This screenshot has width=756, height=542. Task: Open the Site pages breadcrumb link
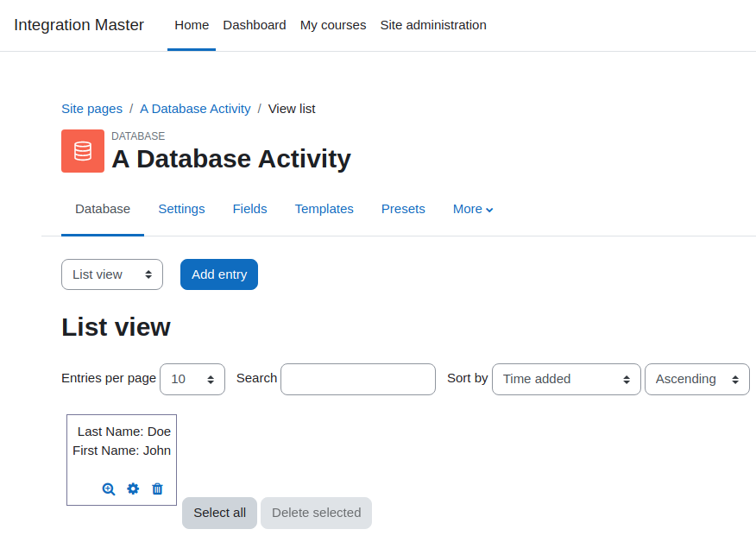(92, 109)
